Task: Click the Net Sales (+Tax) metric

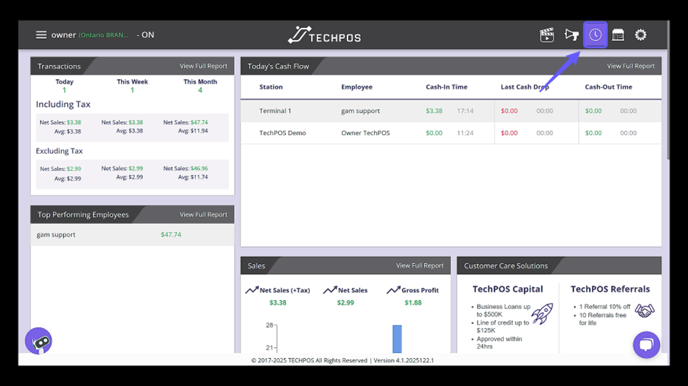Action: coord(278,296)
